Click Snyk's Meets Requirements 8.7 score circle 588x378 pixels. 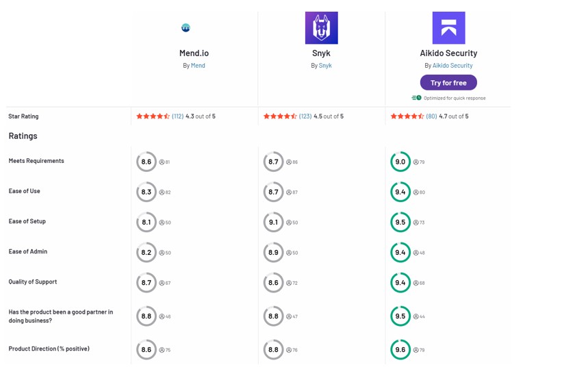pyautogui.click(x=273, y=162)
